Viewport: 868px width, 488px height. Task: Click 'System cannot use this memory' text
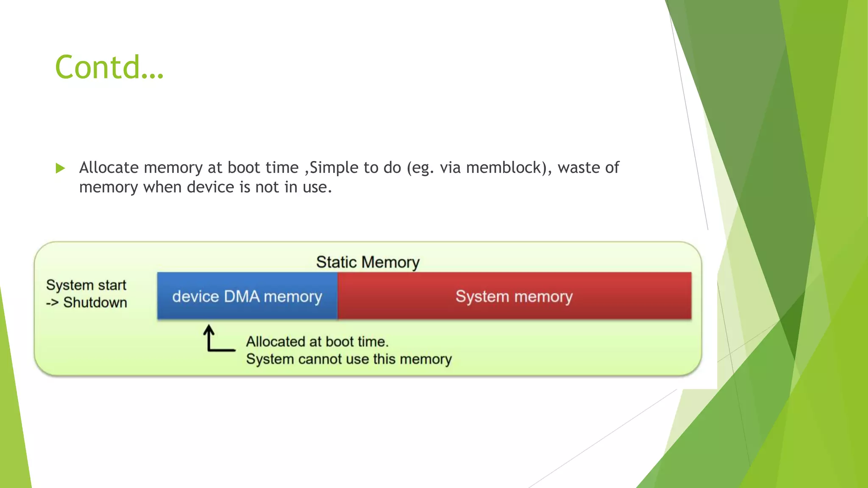(349, 359)
